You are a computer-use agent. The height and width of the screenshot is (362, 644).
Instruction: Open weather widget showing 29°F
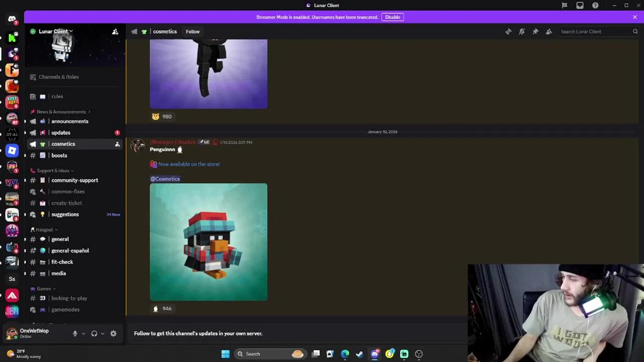point(24,354)
